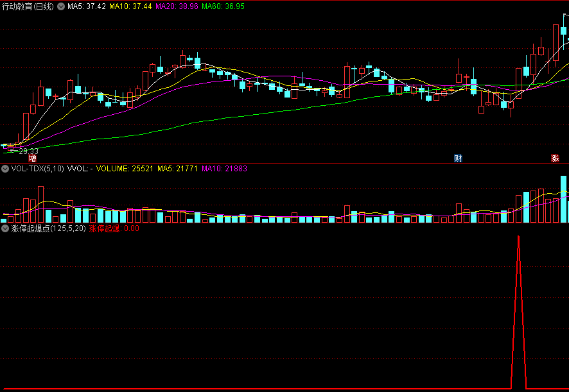Click the volume MA5: 21771 label

click(177, 169)
